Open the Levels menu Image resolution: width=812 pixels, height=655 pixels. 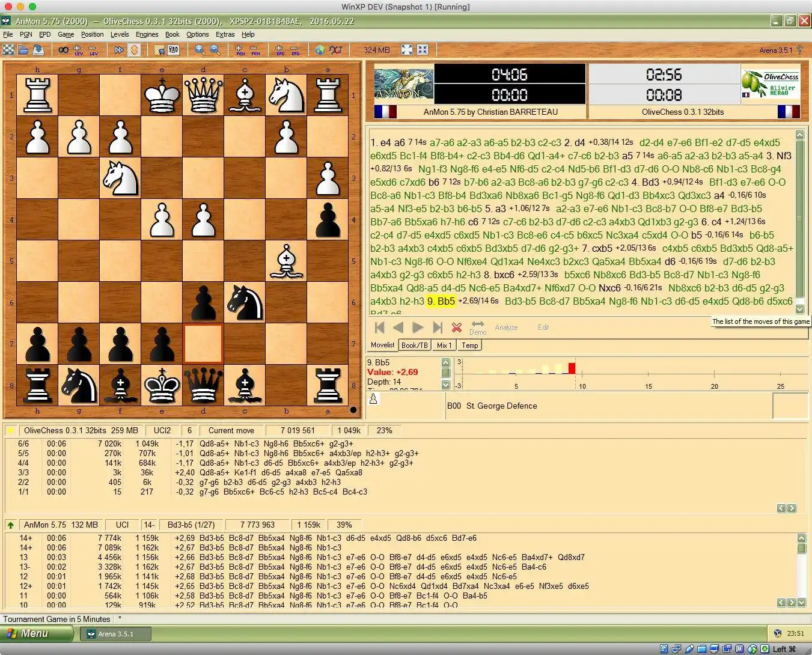[x=120, y=34]
